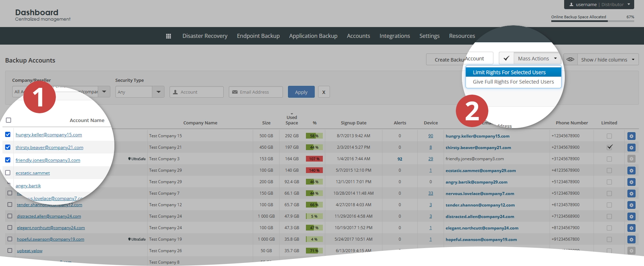Image resolution: width=644 pixels, height=266 pixels.
Task: Open gear settings for thirsty.beaver row
Action: pos(631,148)
